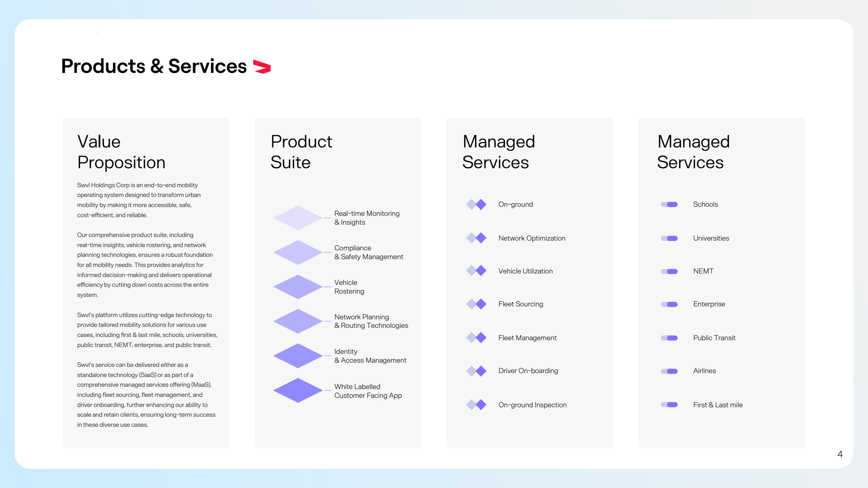
Task: Click the double-diamond icon beside On-ground Inspection
Action: (476, 404)
